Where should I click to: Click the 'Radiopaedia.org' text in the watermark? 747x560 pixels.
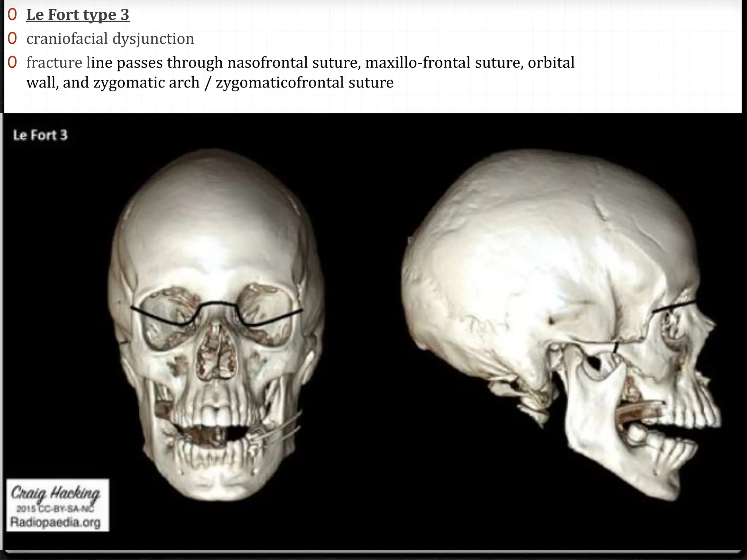55,522
